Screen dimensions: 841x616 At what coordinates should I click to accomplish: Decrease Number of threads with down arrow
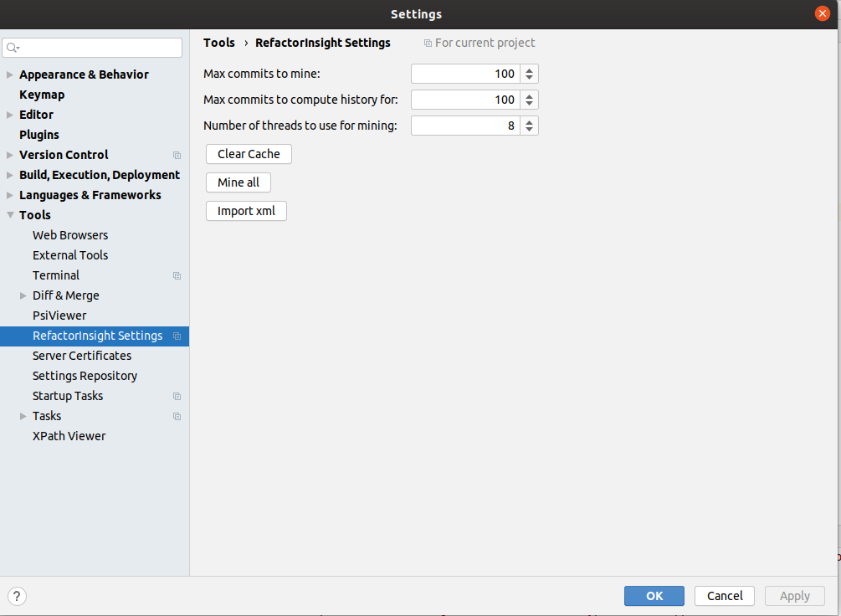529,129
